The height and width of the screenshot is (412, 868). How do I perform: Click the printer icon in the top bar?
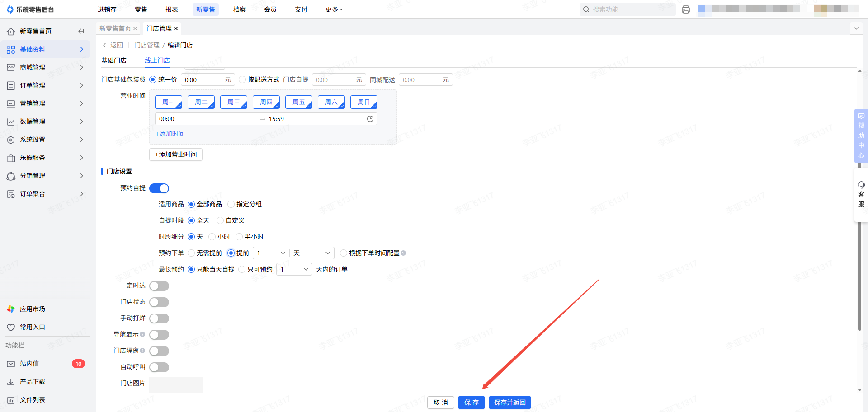pos(686,9)
